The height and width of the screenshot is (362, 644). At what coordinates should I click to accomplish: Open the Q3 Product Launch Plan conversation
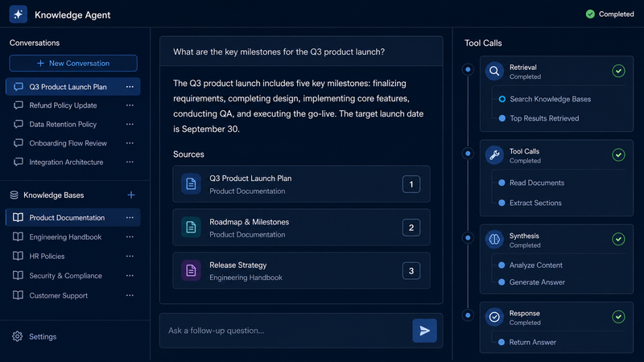click(x=73, y=87)
